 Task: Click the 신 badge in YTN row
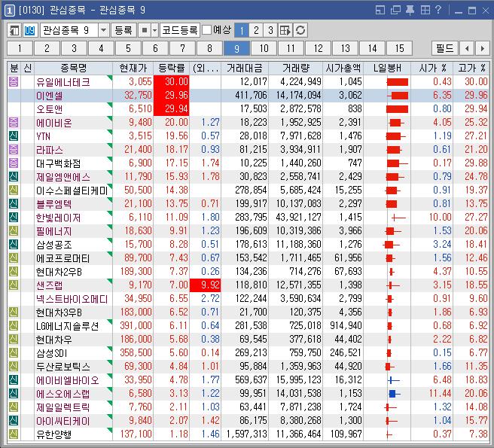click(14, 136)
